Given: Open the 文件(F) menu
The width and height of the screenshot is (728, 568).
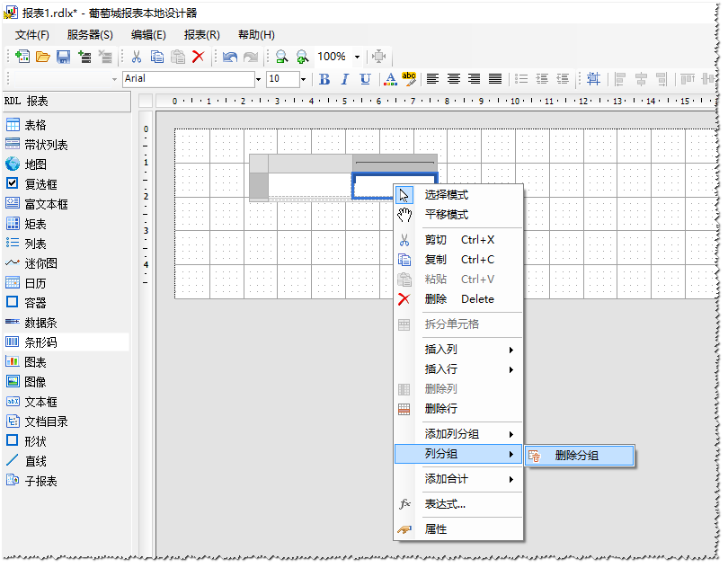Looking at the screenshot, I should point(32,35).
